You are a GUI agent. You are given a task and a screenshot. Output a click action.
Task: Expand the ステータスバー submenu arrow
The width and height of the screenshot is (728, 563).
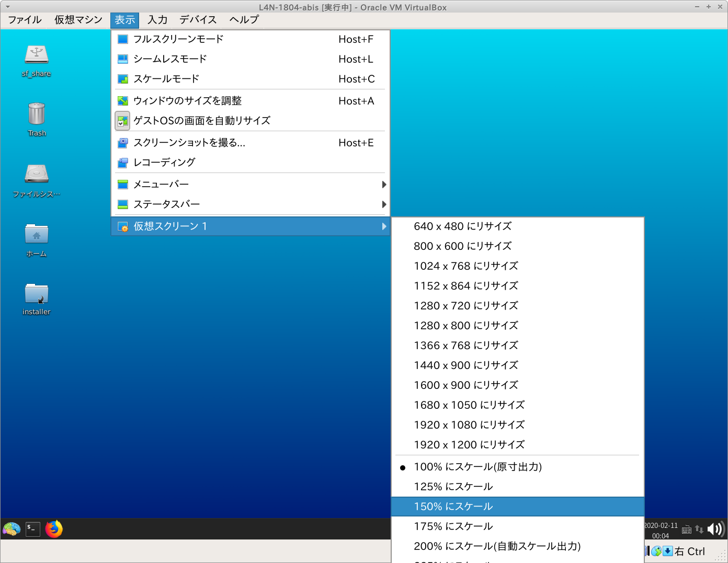(x=384, y=204)
